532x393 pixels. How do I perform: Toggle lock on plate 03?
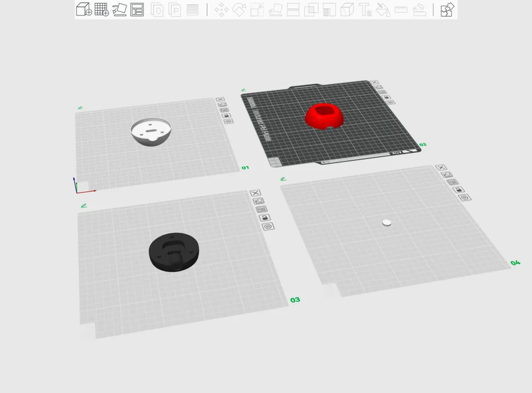click(264, 218)
